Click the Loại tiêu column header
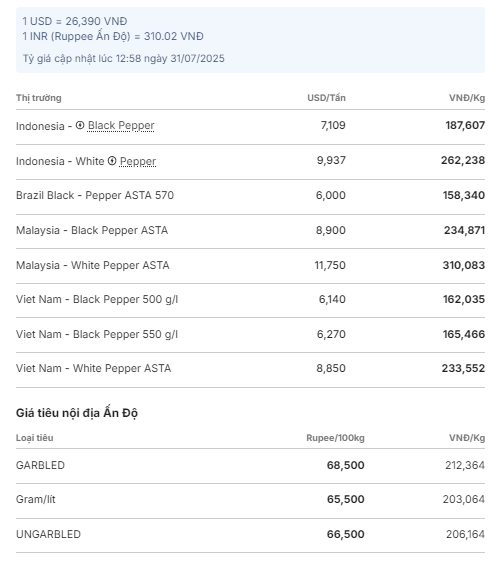Screen dimensions: 496x562 point(35,438)
